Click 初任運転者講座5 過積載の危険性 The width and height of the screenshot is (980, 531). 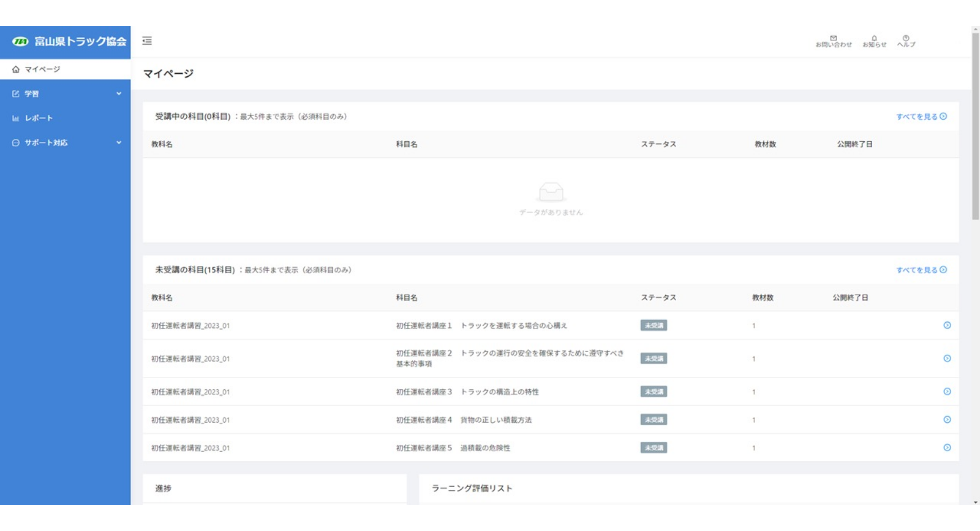[453, 448]
